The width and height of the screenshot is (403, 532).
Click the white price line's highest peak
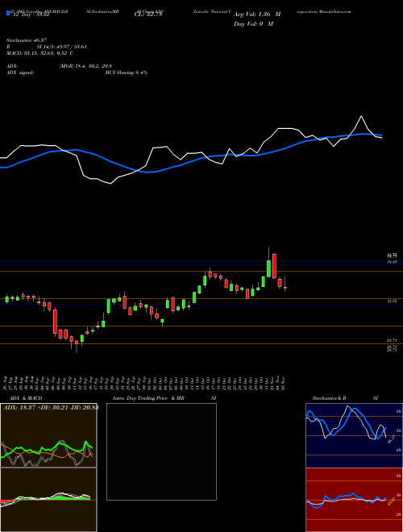coord(361,117)
